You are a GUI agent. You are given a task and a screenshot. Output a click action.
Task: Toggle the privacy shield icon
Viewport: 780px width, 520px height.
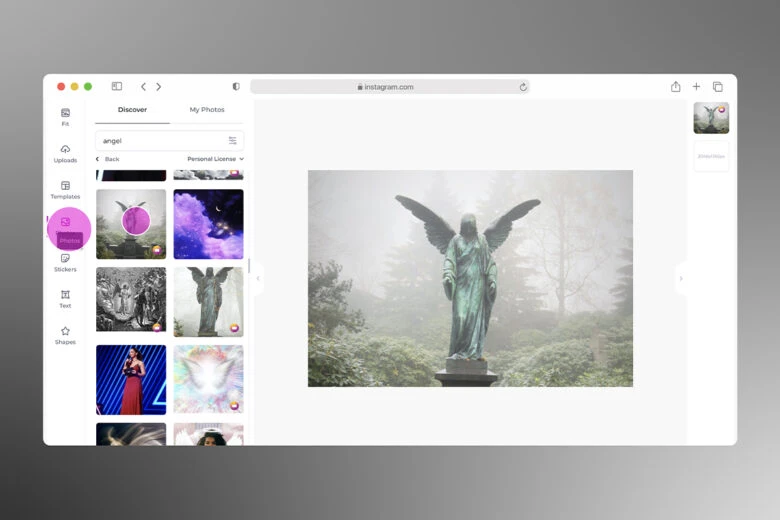(236, 87)
